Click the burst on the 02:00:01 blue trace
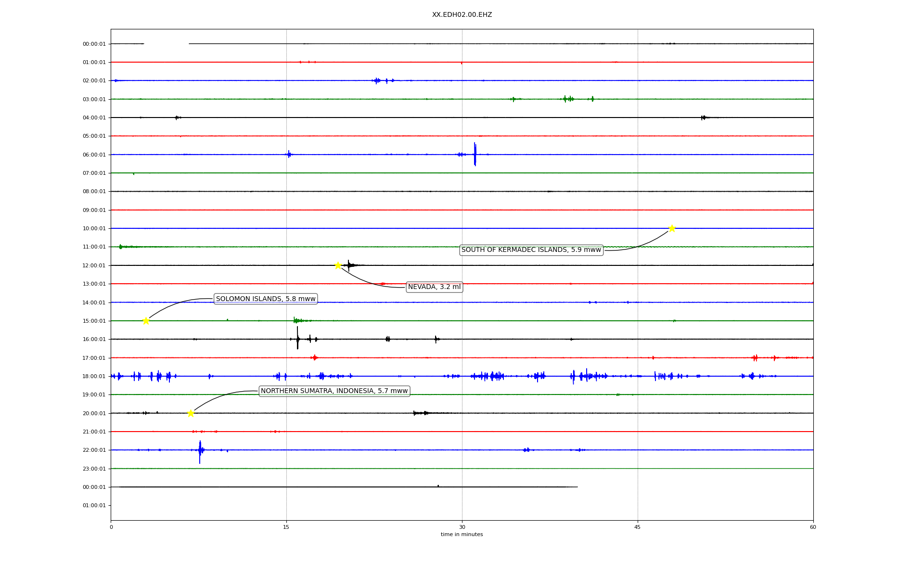Image resolution: width=924 pixels, height=578 pixels. pos(377,80)
